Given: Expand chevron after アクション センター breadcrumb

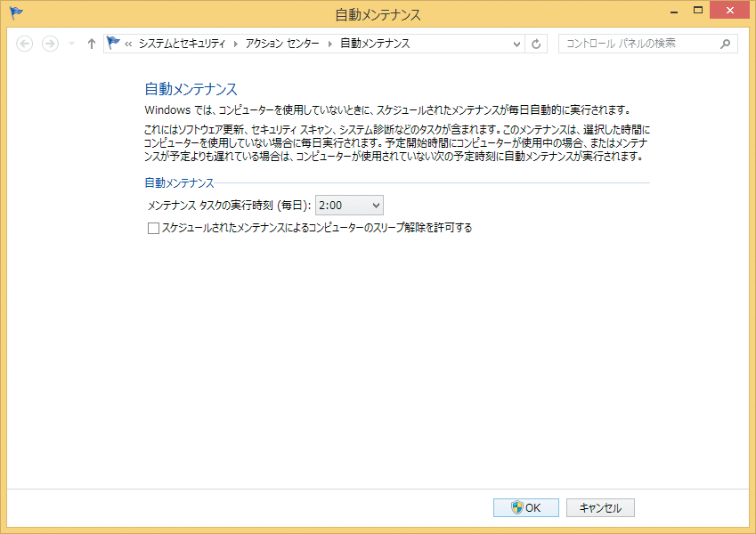Looking at the screenshot, I should click(x=330, y=44).
